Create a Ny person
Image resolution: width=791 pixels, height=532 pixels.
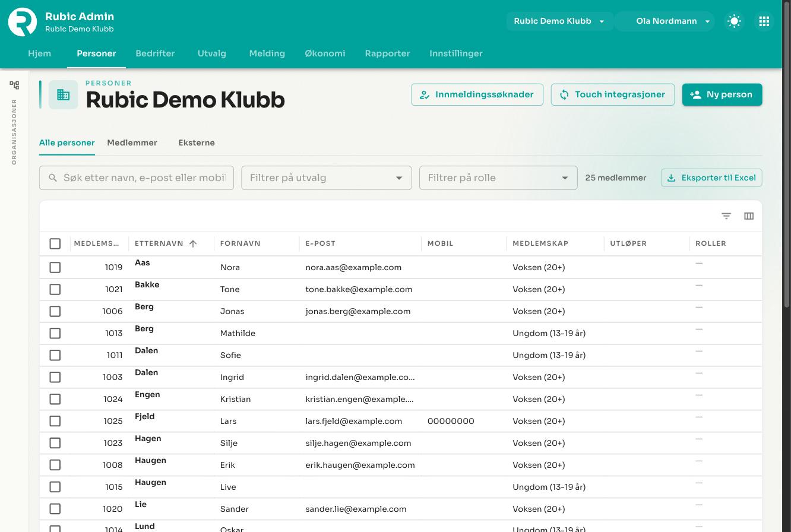722,94
